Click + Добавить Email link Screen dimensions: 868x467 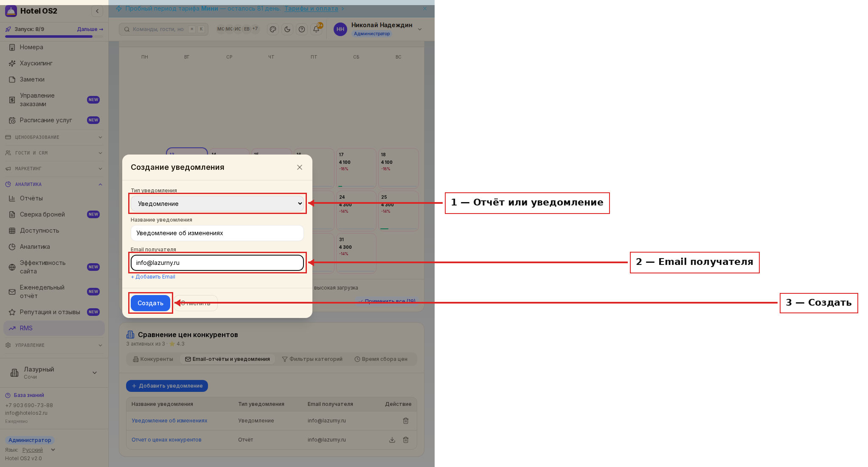[153, 277]
